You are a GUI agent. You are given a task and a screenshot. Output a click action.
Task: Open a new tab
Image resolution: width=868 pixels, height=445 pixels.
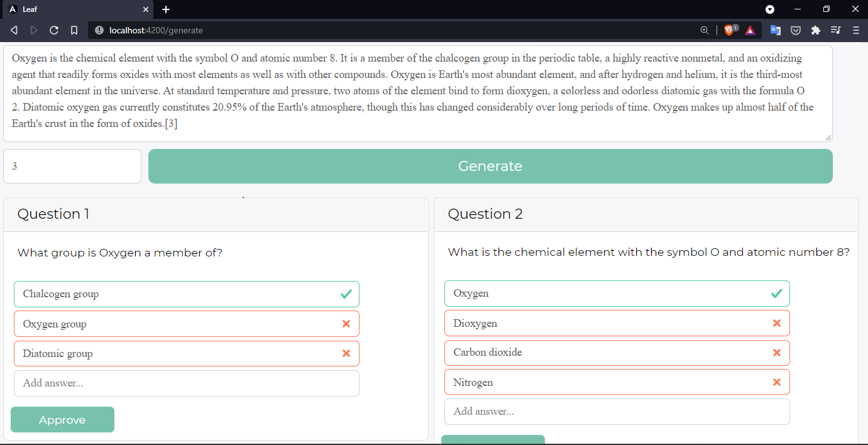click(166, 9)
